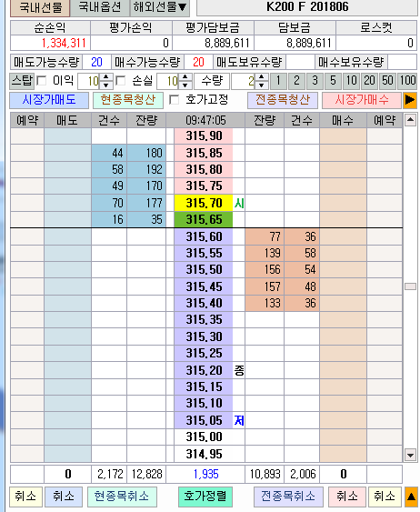Click the order book scrollbar thumb
420x512 pixels.
410,286
